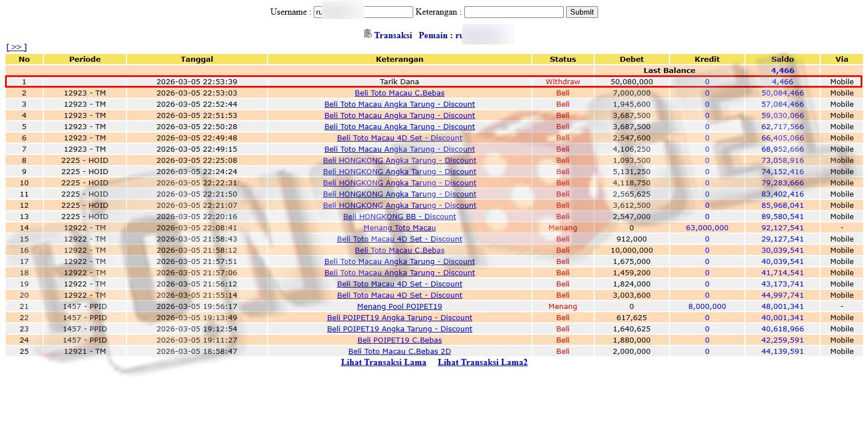
Task: Open Beli HONGKONG BB - Discount link
Action: [399, 216]
